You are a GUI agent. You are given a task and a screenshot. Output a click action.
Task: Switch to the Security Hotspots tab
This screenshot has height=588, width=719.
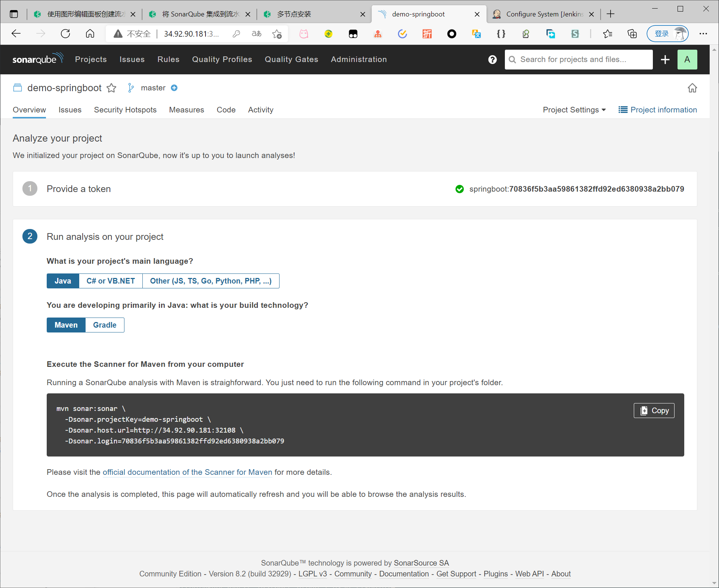tap(125, 110)
